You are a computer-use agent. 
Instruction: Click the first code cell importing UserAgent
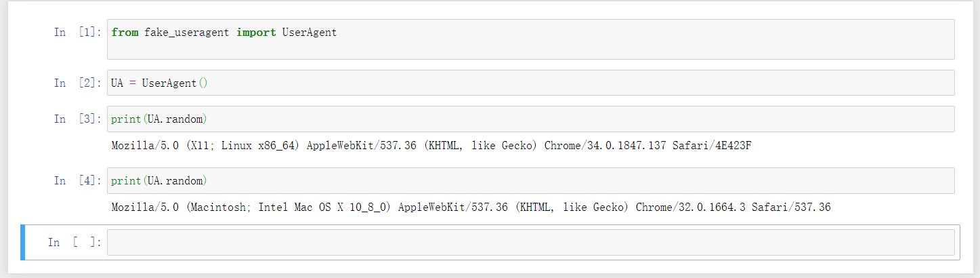click(530, 39)
